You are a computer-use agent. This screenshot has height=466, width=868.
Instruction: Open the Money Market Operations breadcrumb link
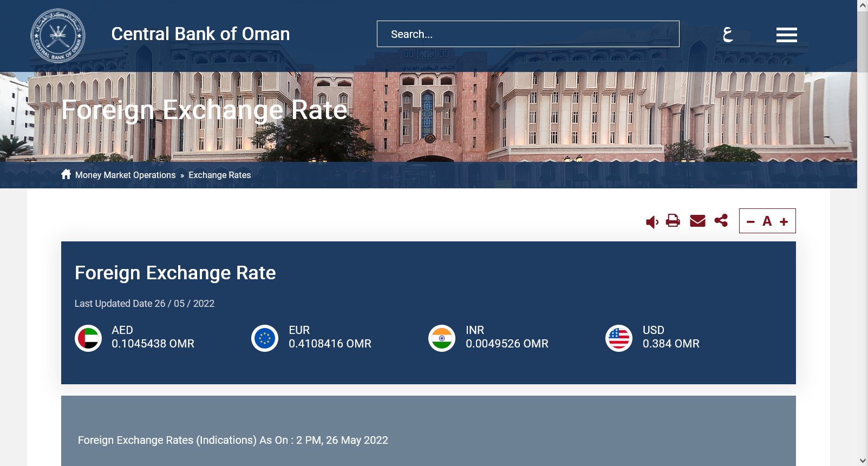coord(125,175)
